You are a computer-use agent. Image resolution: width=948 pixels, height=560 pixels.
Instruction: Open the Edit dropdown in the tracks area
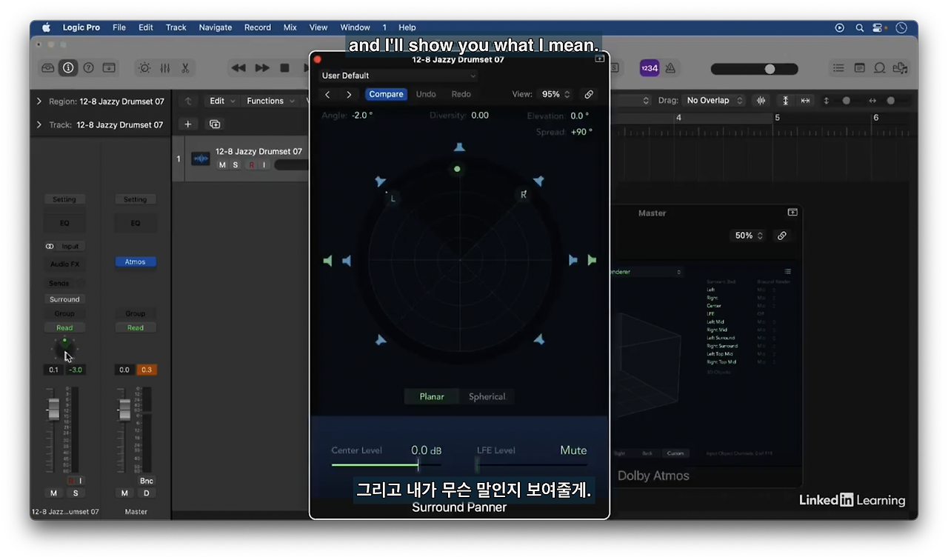click(221, 101)
